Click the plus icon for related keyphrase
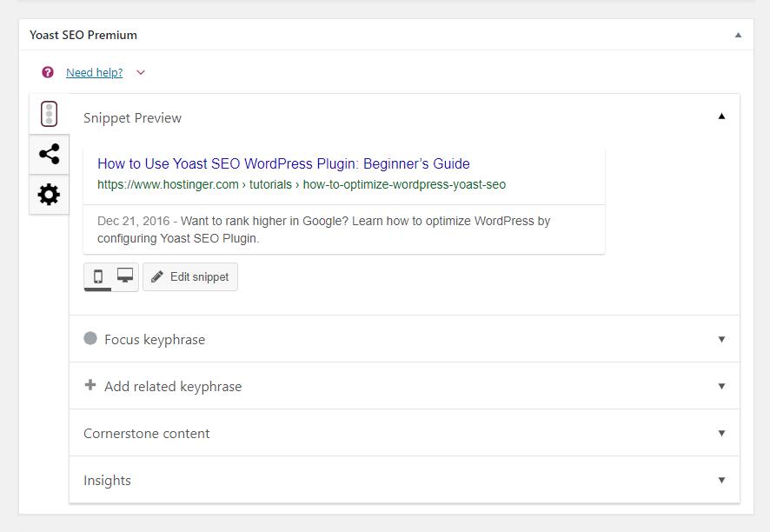The width and height of the screenshot is (770, 532). click(90, 385)
